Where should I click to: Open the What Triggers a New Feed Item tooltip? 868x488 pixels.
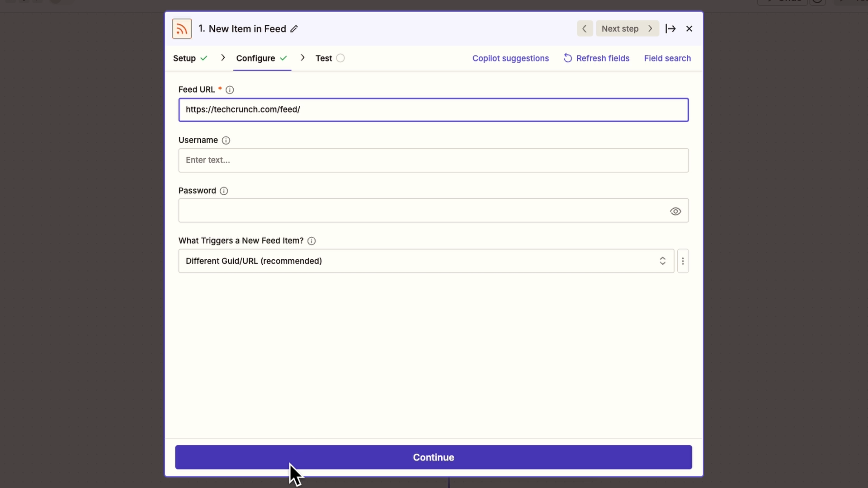[x=311, y=241]
